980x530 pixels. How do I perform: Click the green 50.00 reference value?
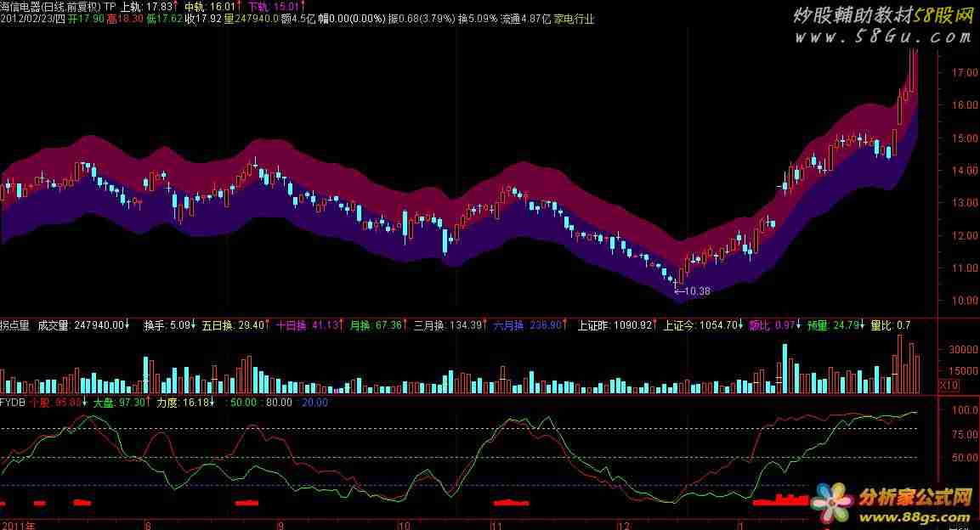(243, 403)
